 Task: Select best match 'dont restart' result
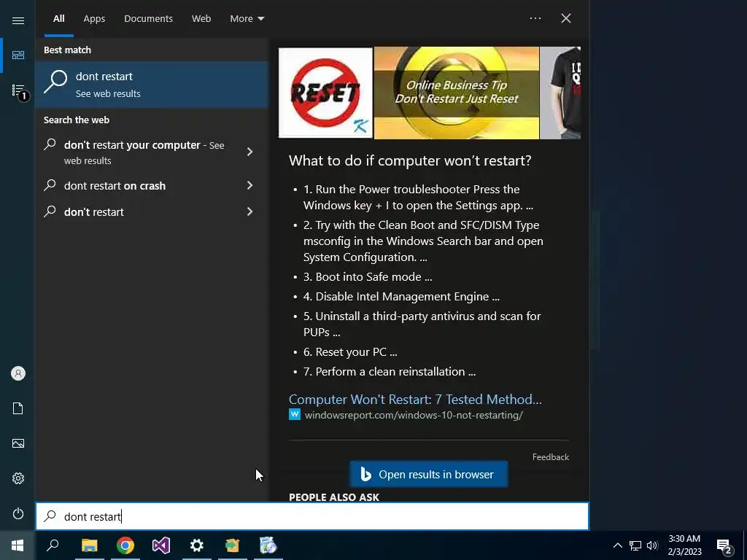(152, 85)
